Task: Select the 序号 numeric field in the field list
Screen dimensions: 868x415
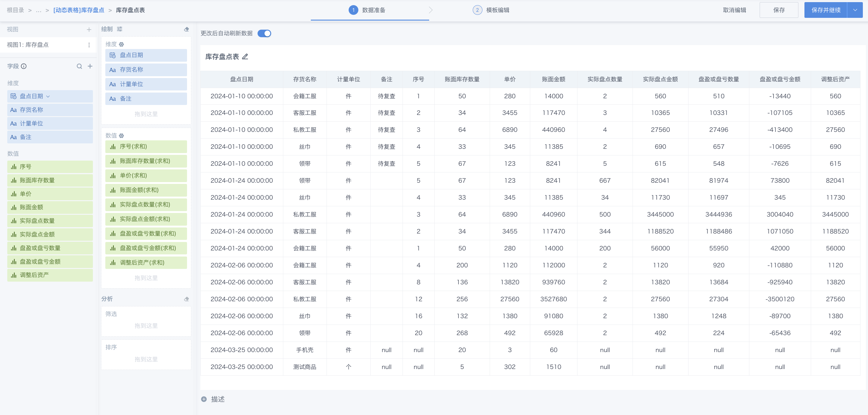Action: [x=50, y=167]
